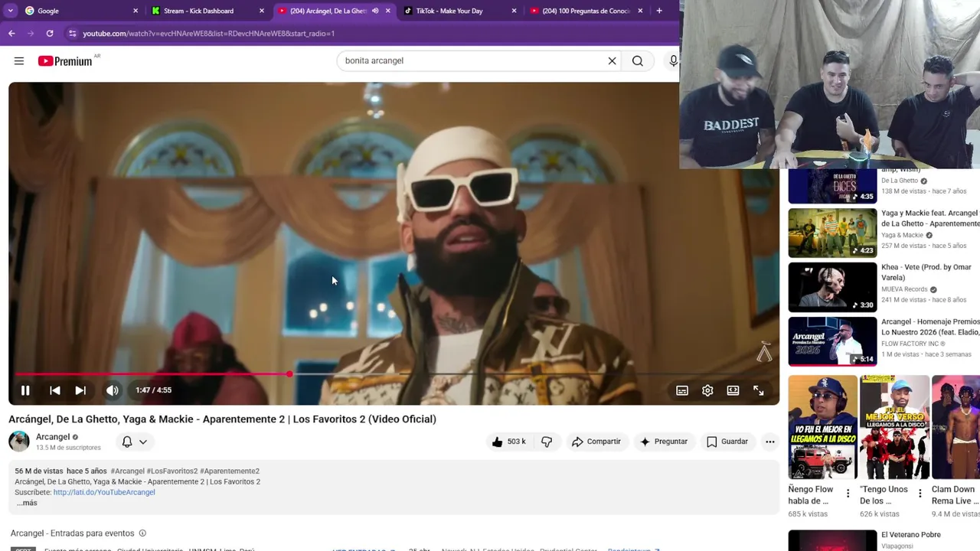Open De La Ghetto Dices video thumbnail

(832, 186)
